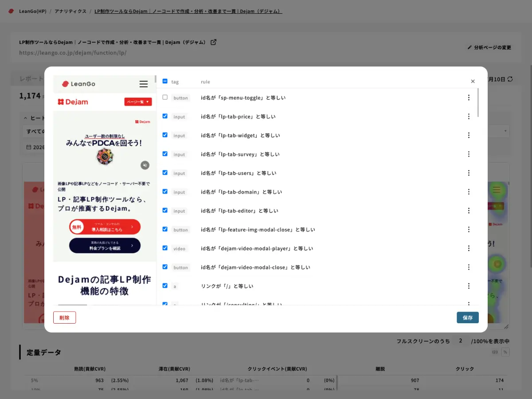Open LeanGo(HP) breadcrumb link

pyautogui.click(x=32, y=11)
